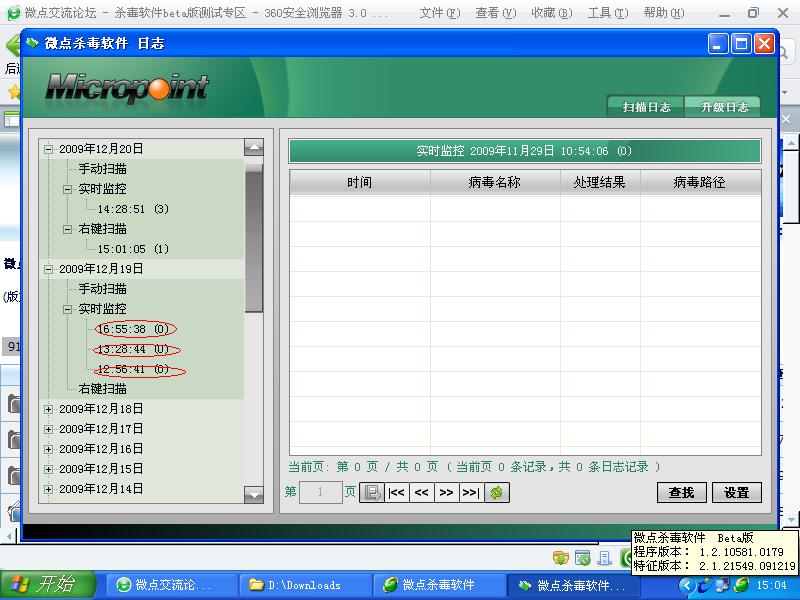Select the 16:55:38 (0) log entry

[133, 329]
